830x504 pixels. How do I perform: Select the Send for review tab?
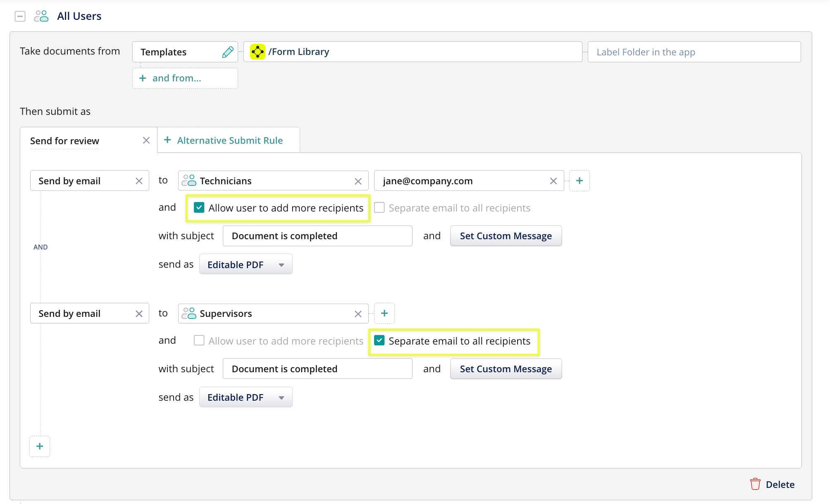pyautogui.click(x=65, y=141)
